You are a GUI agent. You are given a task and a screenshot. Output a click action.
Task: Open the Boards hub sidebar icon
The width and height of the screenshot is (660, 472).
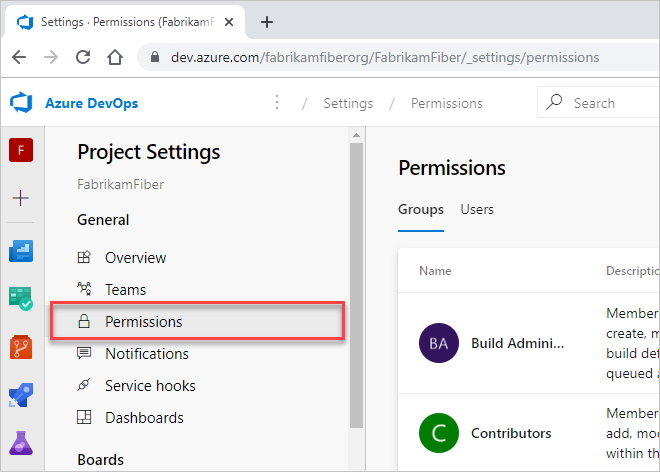point(21,299)
